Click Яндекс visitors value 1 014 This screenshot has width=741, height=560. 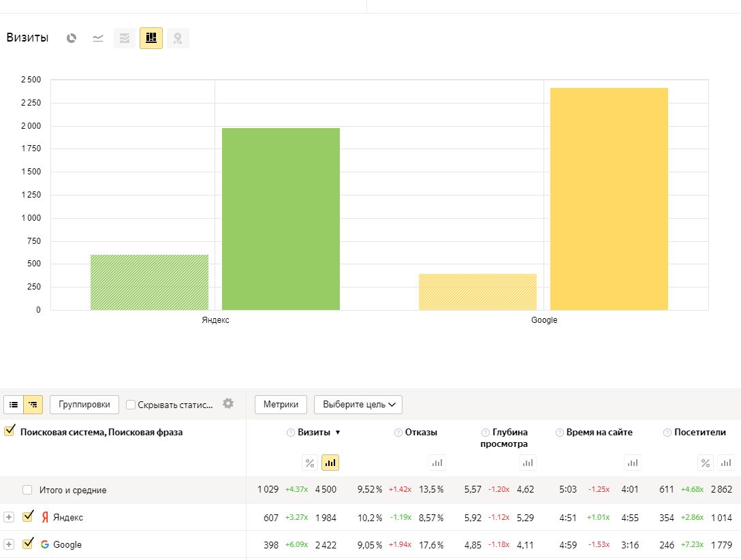click(722, 518)
